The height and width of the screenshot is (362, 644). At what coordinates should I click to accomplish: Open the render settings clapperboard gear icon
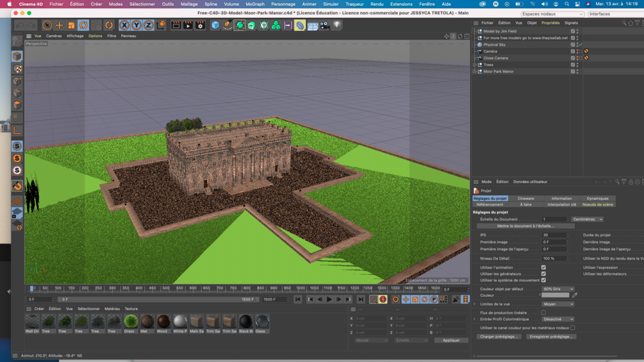click(x=200, y=26)
